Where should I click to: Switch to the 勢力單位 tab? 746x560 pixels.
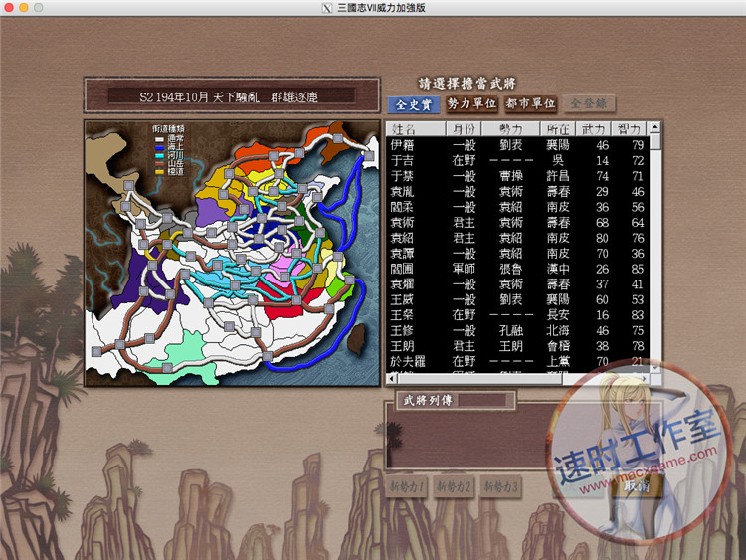click(x=471, y=103)
